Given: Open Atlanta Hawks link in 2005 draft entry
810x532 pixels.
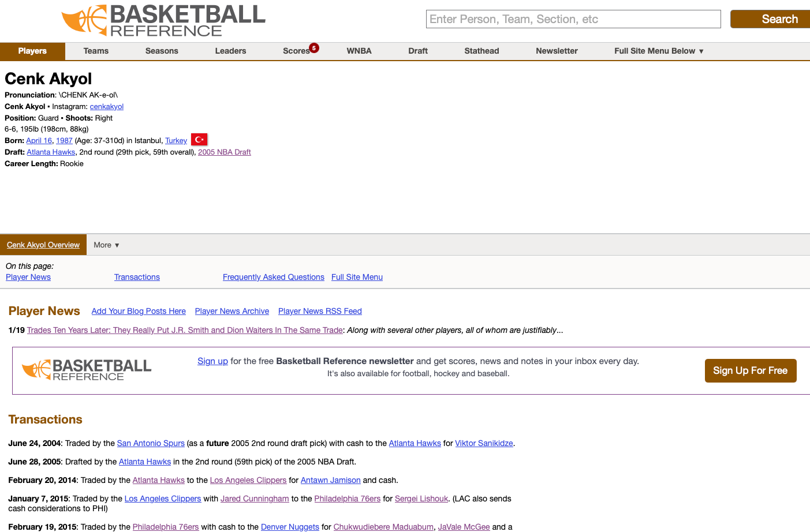Looking at the screenshot, I should coord(145,462).
